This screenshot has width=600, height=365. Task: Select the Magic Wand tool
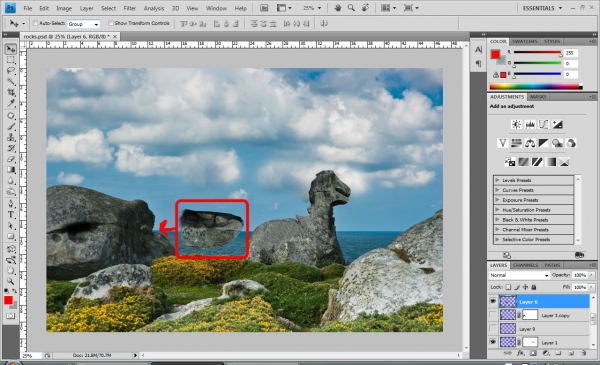[x=11, y=81]
